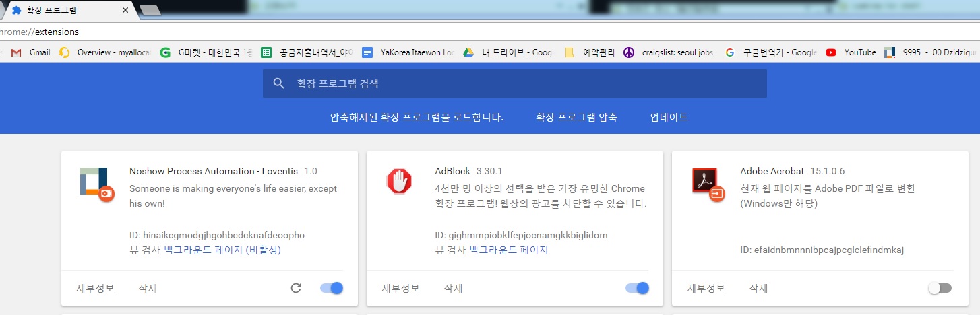
Task: Click the Adobe Acrobat extension icon
Action: point(705,182)
